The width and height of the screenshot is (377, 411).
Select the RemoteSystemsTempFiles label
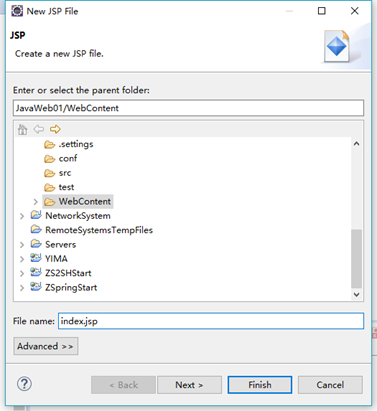(99, 230)
